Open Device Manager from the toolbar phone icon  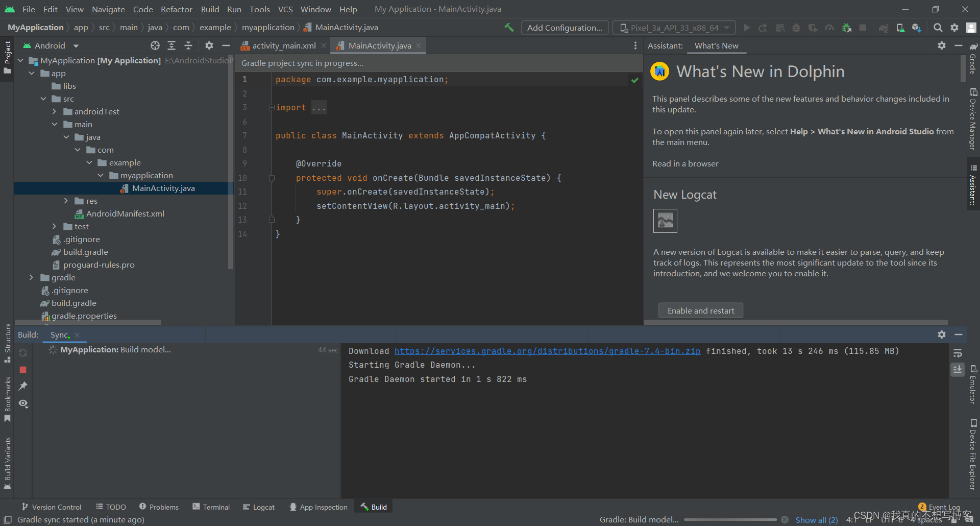tap(900, 28)
